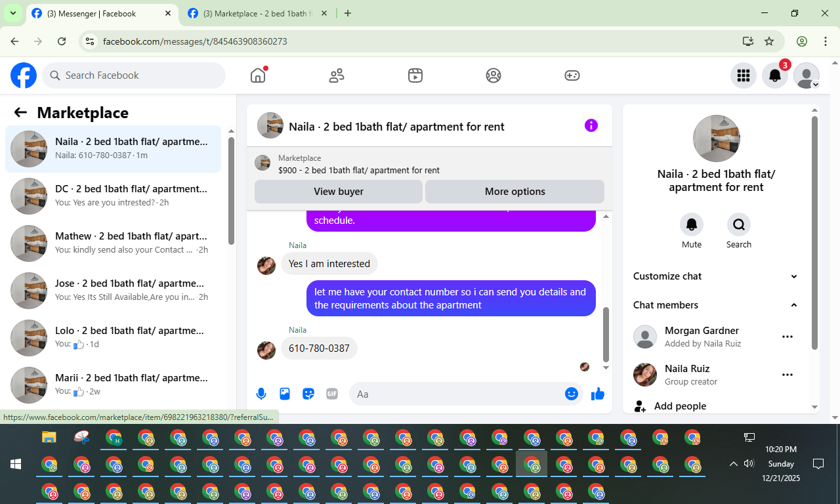Click the Search Facebook field

[x=134, y=75]
